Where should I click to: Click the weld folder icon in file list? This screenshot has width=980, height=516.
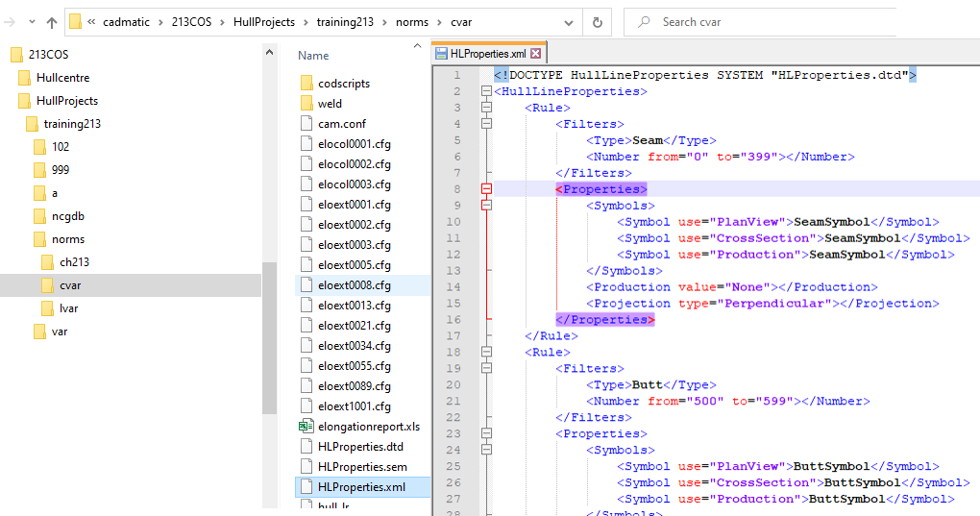click(x=306, y=104)
